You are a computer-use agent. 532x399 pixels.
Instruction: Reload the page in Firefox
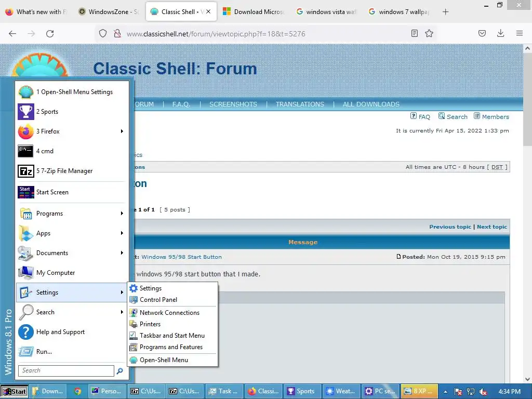point(50,34)
